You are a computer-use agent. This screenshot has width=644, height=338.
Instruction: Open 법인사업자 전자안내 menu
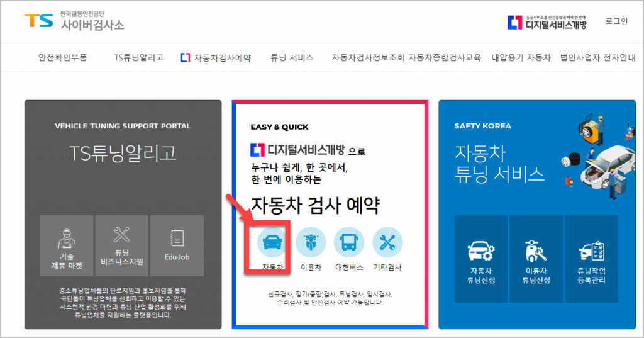tap(597, 57)
